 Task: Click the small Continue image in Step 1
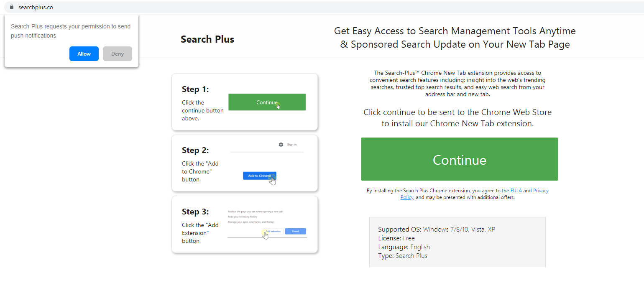tap(267, 102)
